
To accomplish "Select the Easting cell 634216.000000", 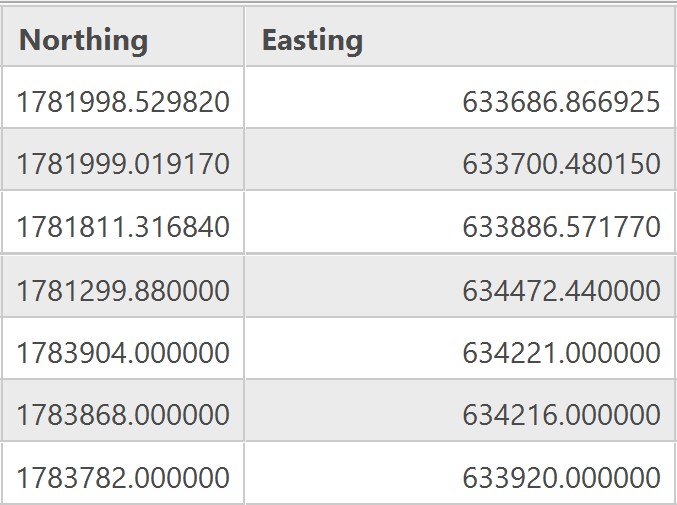I will (x=460, y=410).
